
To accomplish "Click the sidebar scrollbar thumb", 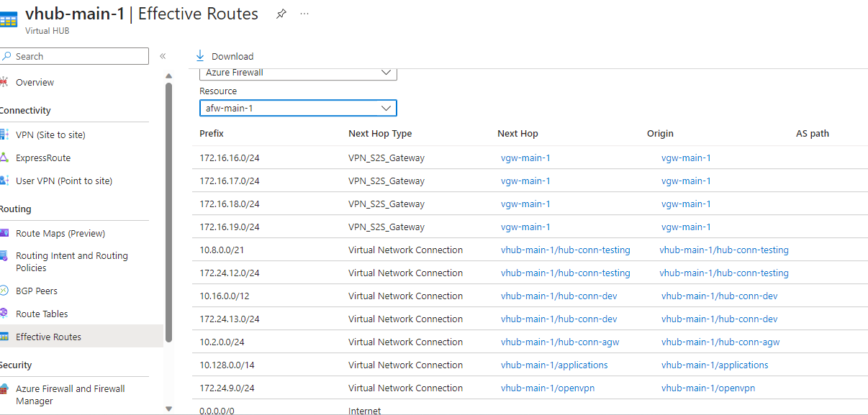I will [168, 212].
